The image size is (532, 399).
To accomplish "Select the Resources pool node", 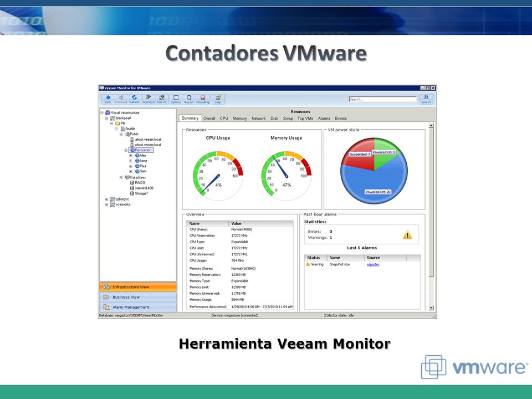I will click(142, 150).
